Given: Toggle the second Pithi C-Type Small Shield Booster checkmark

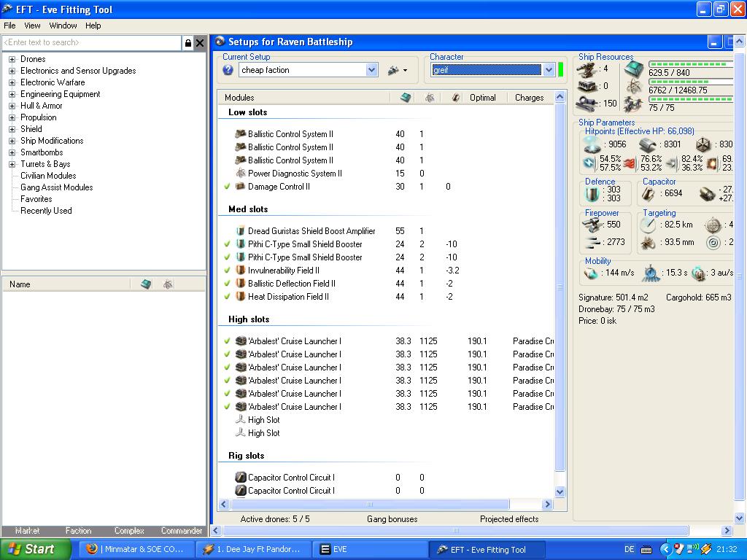Looking at the screenshot, I should [228, 257].
